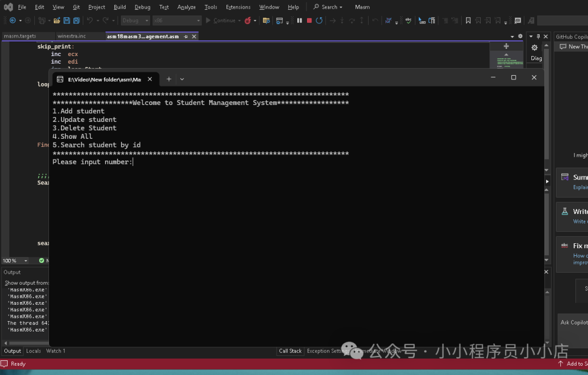Switch to the Locals tab
The height and width of the screenshot is (375, 588).
(x=33, y=351)
